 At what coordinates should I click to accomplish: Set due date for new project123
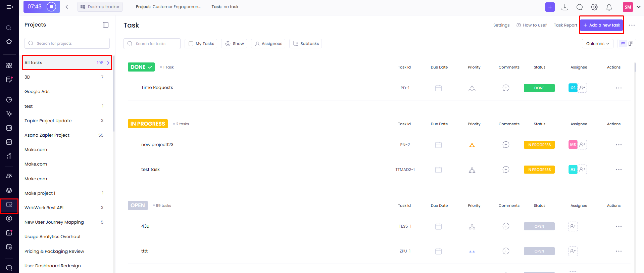click(438, 145)
